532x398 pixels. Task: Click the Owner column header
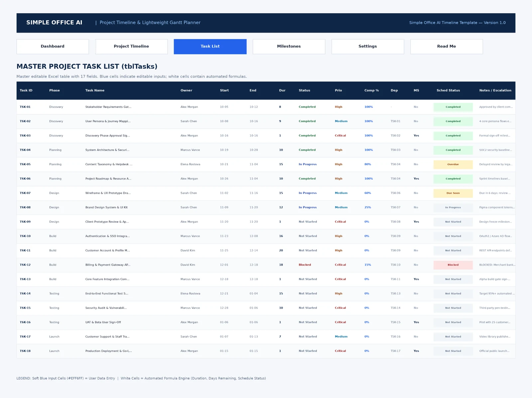point(186,90)
